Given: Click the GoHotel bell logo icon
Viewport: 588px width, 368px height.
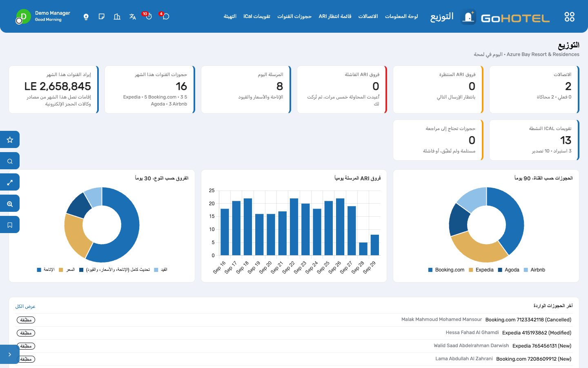Looking at the screenshot, I should click(x=468, y=17).
